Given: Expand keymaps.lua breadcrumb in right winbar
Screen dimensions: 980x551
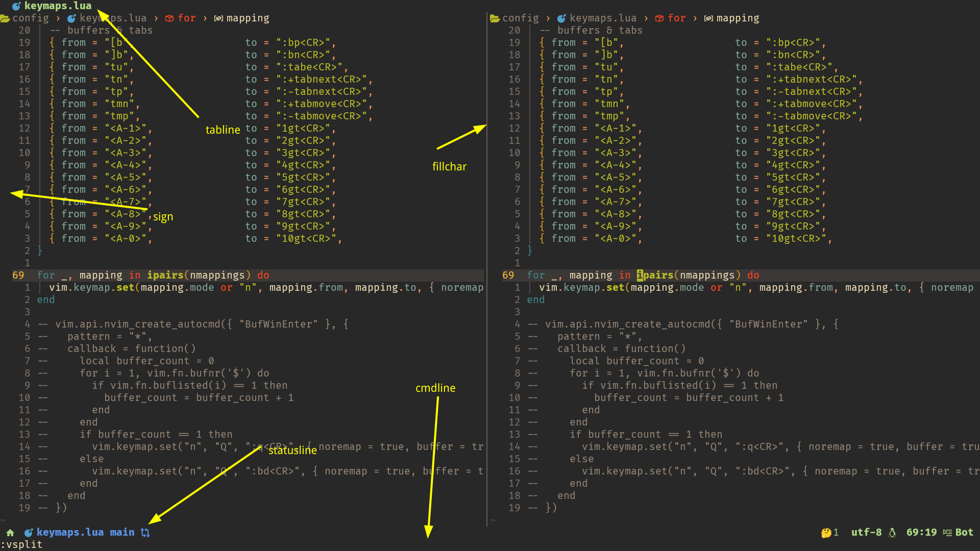Looking at the screenshot, I should pos(603,18).
